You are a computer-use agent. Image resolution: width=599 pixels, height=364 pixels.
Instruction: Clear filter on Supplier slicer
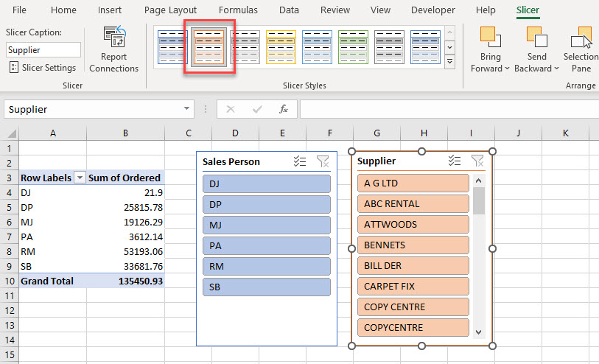click(x=477, y=161)
